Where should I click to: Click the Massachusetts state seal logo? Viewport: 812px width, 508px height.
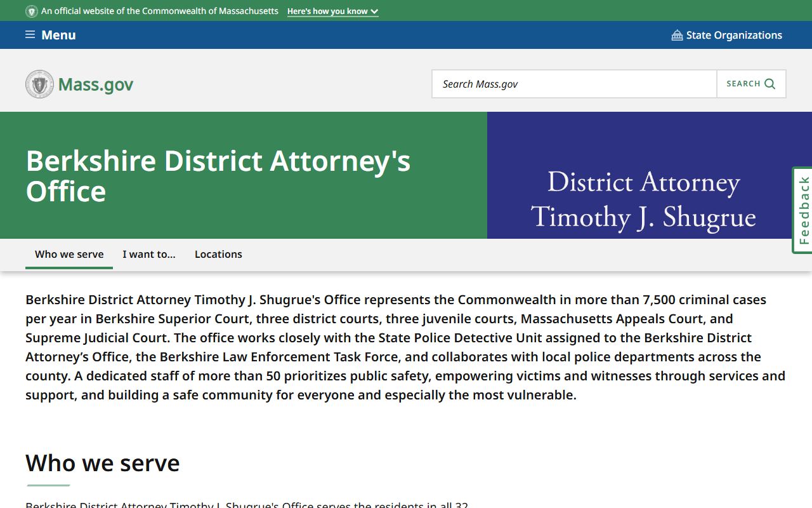[x=39, y=84]
